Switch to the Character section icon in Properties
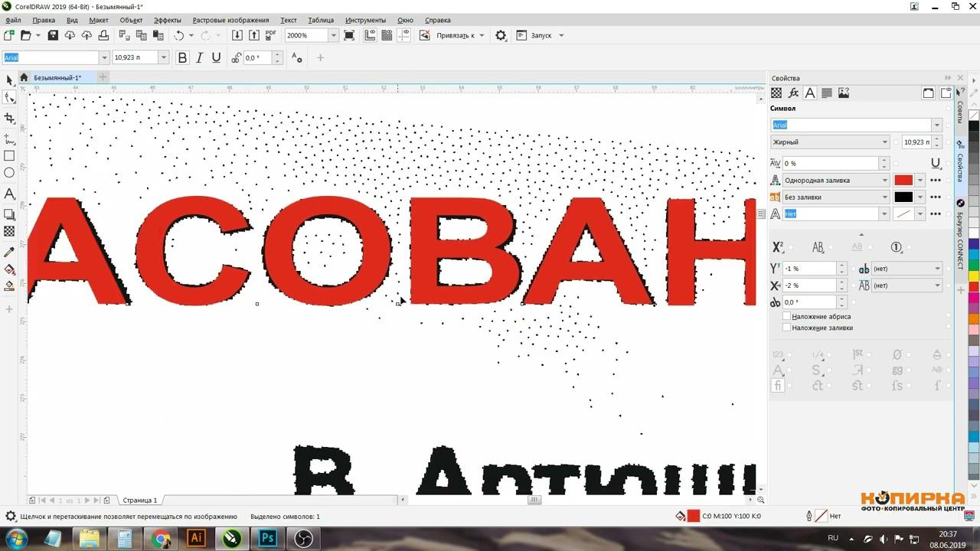Screen dimensions: 980x551 pos(810,93)
